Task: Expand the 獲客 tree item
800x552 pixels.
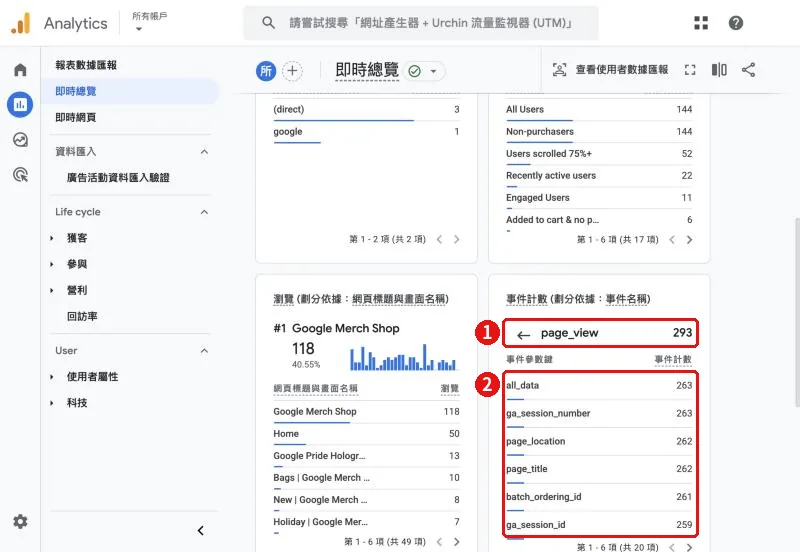Action: click(52, 238)
